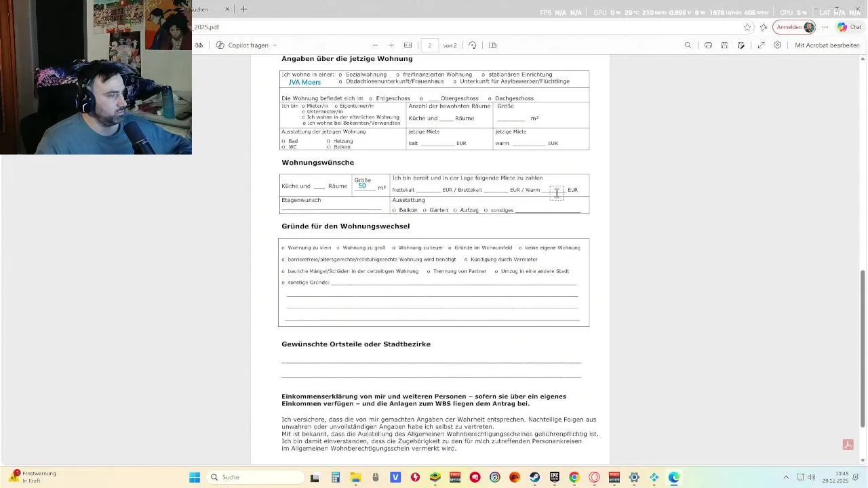Launch Steam from the taskbar
The image size is (868, 488).
(535, 477)
